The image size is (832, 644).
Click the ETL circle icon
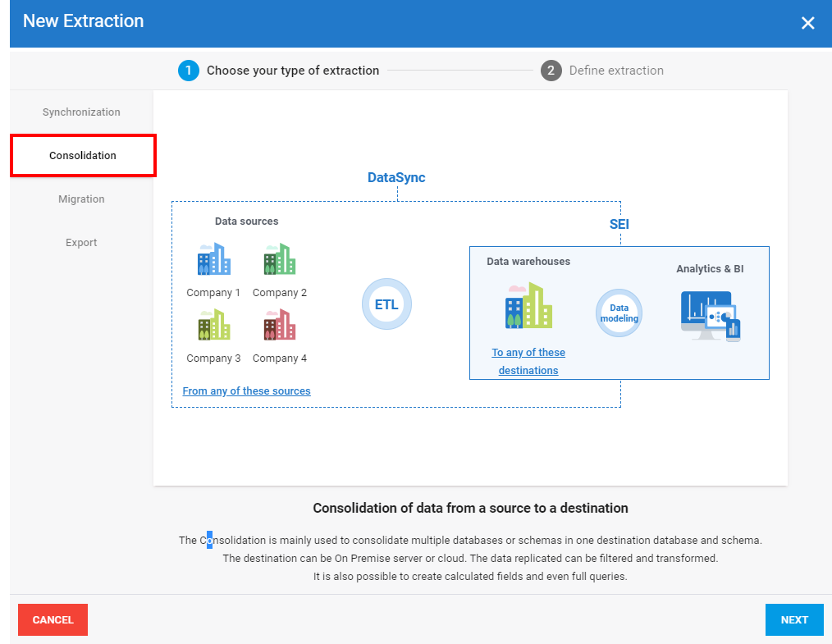point(386,304)
